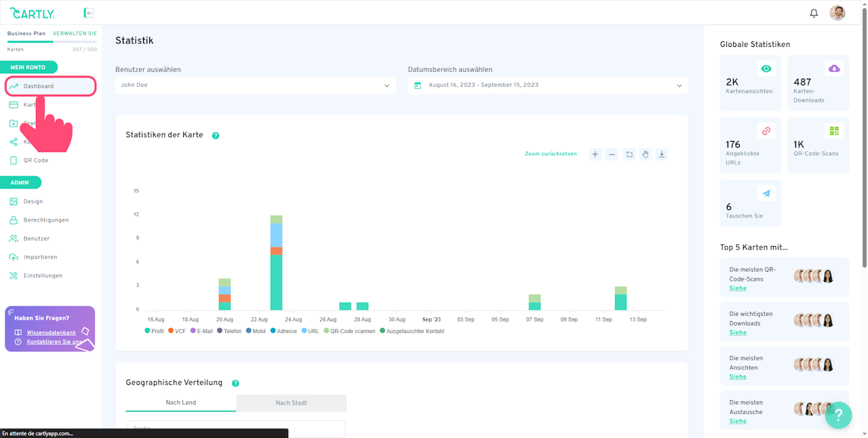Click help icon beside Statistiken der Karte
The width and height of the screenshot is (868, 438).
(x=216, y=136)
